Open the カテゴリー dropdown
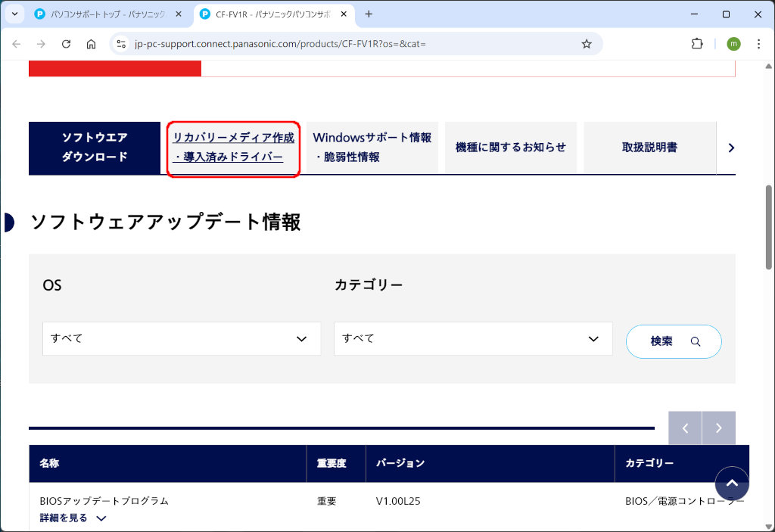 473,339
